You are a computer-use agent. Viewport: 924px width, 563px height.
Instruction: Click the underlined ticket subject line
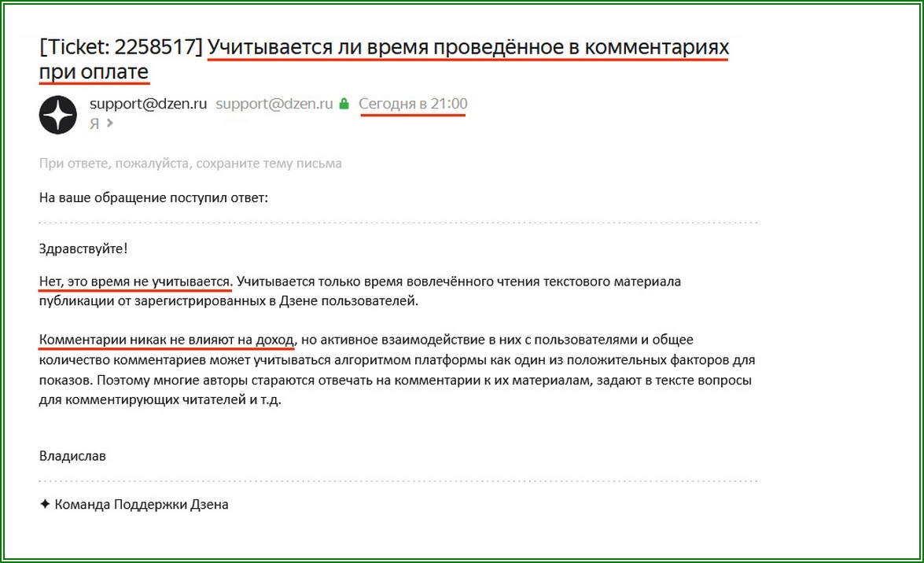coord(467,47)
